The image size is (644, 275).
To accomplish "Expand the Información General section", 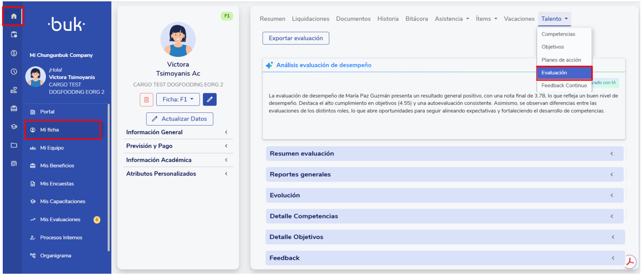I will (x=178, y=132).
